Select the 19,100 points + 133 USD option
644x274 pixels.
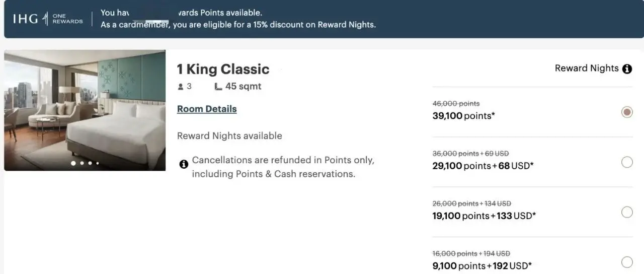click(627, 212)
